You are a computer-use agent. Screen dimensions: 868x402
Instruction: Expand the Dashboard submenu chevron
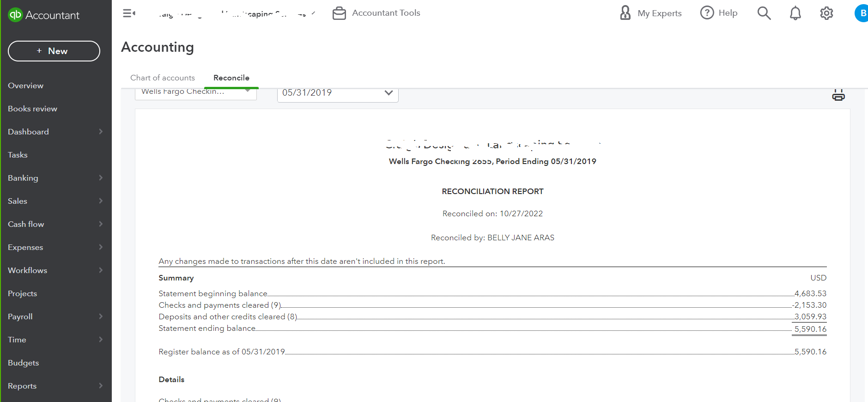[101, 132]
